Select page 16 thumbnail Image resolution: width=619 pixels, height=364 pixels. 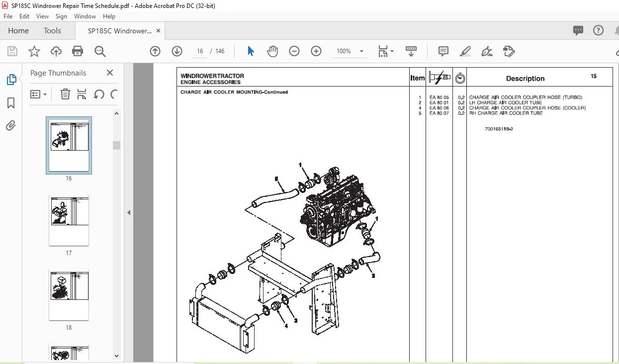coord(69,145)
